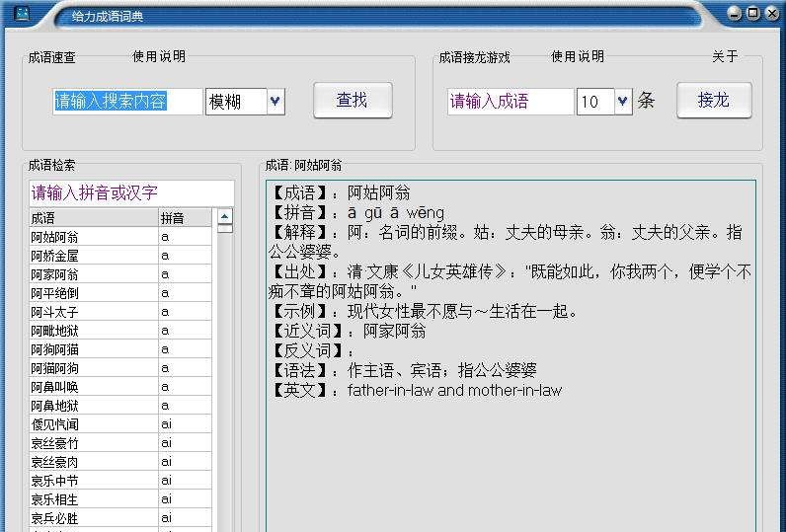
Task: Select 阿姑阿翁 in the idiom list
Action: [120, 237]
